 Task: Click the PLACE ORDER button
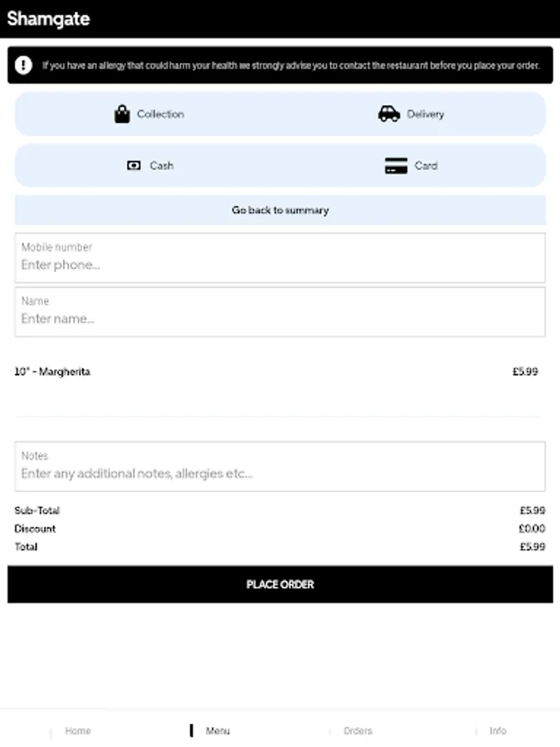(x=280, y=584)
